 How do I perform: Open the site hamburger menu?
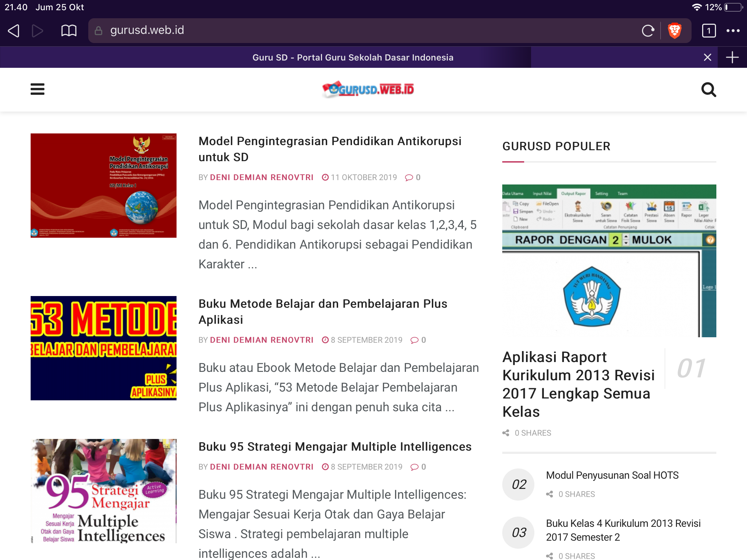coord(37,89)
